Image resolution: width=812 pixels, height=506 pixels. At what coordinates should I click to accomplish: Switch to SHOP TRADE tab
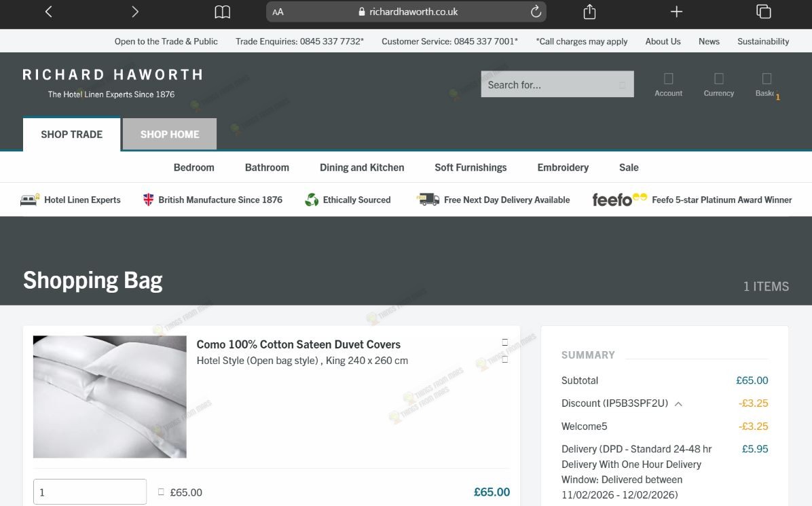click(x=72, y=134)
